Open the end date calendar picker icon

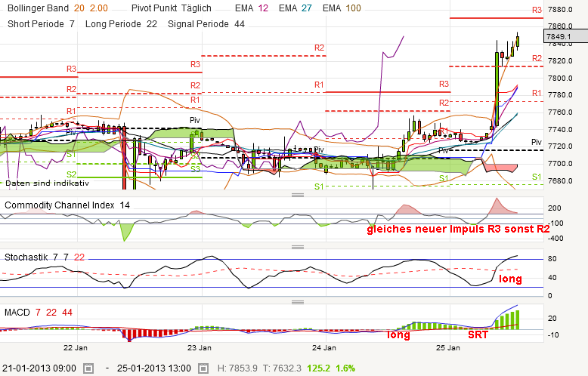(x=203, y=368)
